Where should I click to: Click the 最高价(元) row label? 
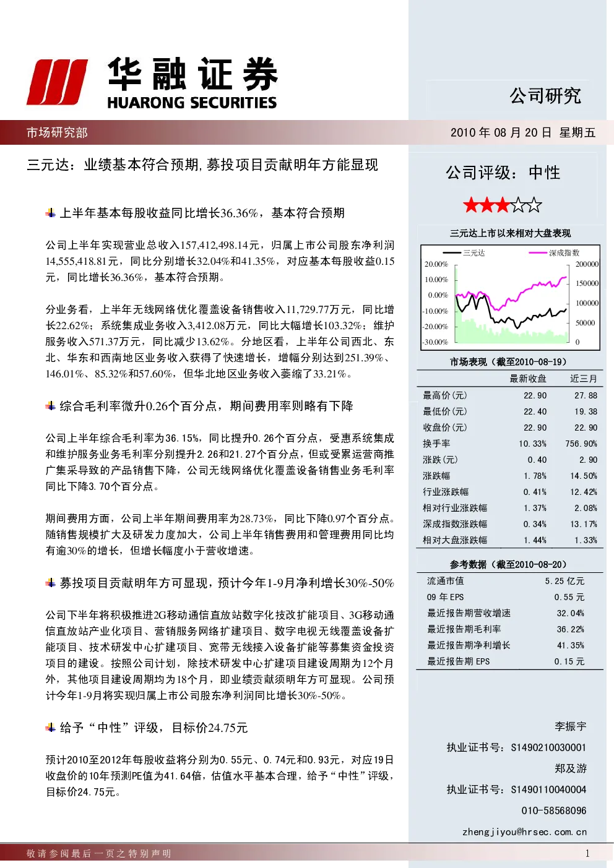(445, 395)
